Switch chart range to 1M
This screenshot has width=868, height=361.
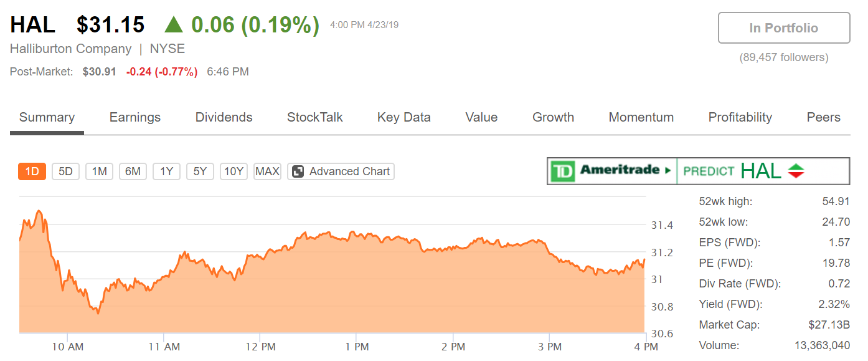point(99,171)
